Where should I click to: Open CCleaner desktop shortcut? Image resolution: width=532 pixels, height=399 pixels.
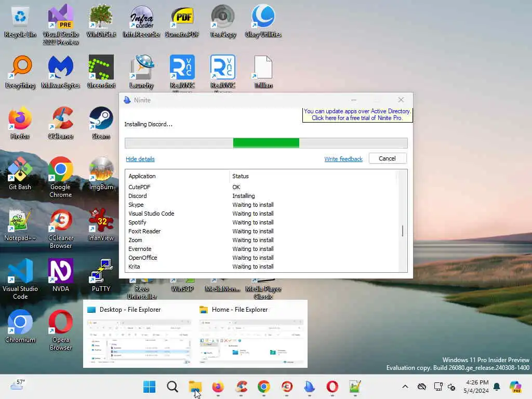pos(61,123)
